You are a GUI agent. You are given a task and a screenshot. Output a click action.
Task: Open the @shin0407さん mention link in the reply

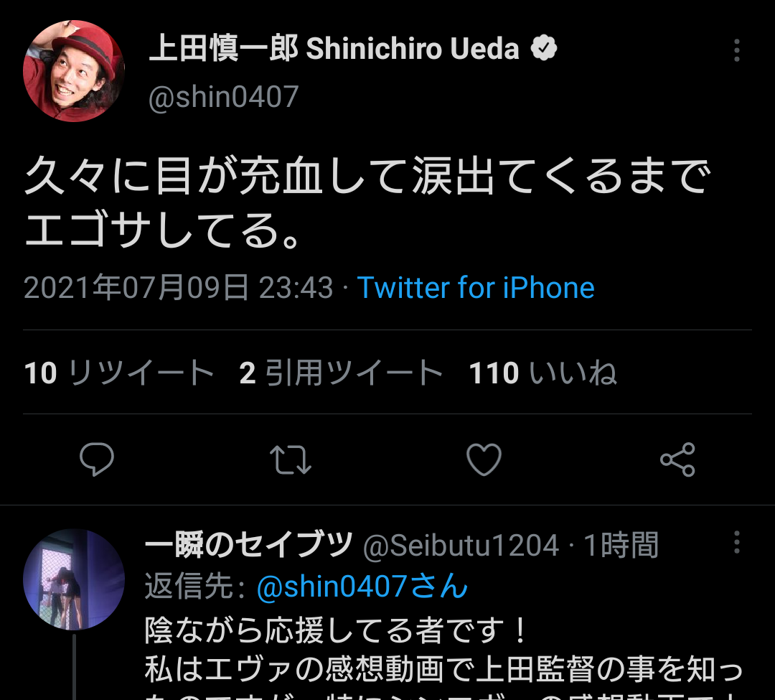(362, 587)
